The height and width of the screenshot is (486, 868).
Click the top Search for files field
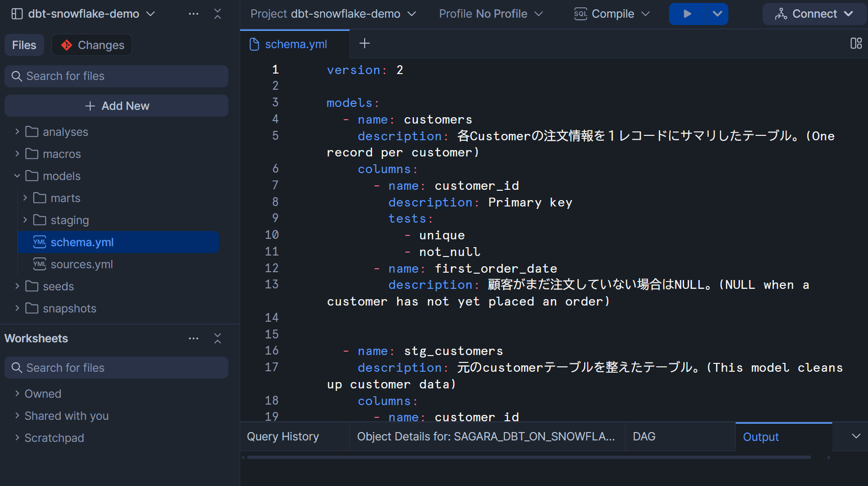116,76
